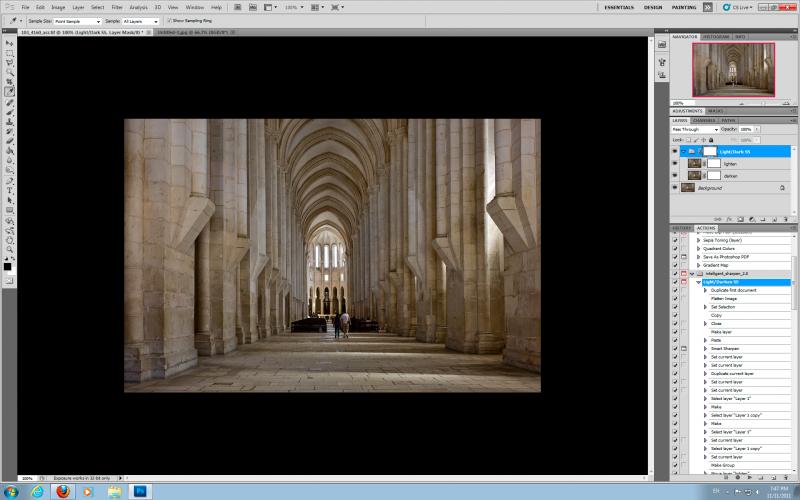Hide the lighten layer

click(x=675, y=164)
